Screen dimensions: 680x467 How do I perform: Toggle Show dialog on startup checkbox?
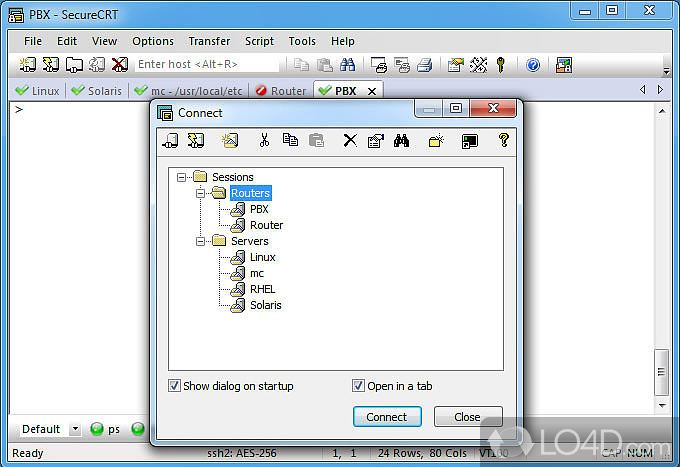[x=174, y=385]
